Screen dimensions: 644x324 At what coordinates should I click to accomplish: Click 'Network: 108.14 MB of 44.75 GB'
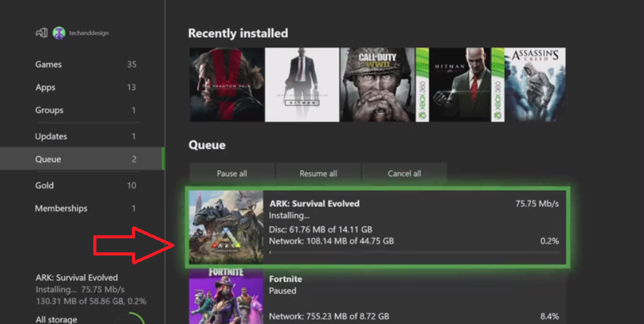point(331,241)
